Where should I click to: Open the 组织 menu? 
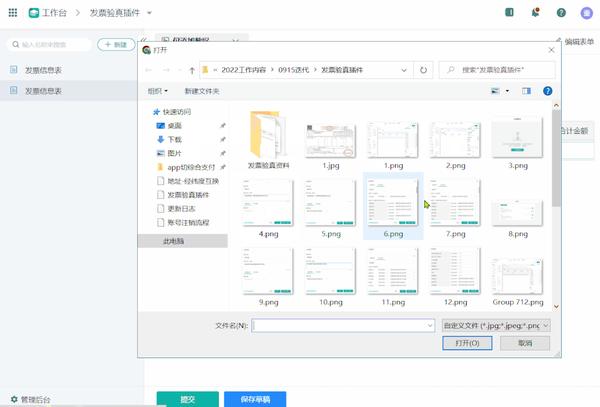(158, 91)
